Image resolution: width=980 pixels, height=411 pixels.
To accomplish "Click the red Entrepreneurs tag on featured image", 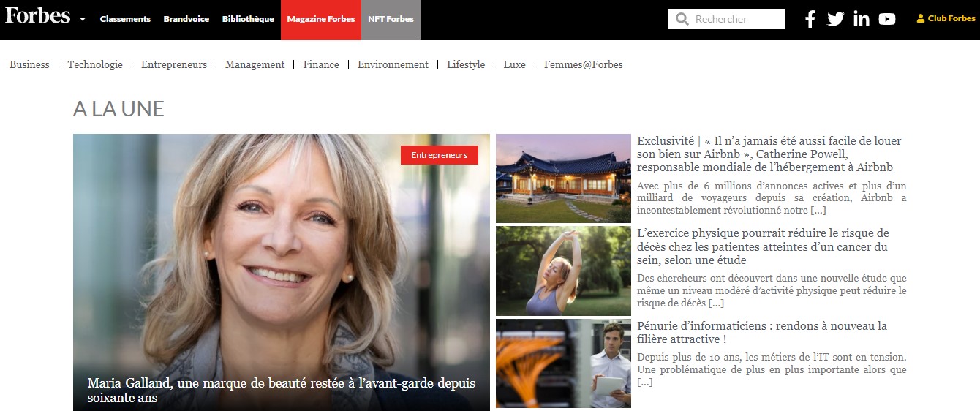I will pyautogui.click(x=439, y=155).
